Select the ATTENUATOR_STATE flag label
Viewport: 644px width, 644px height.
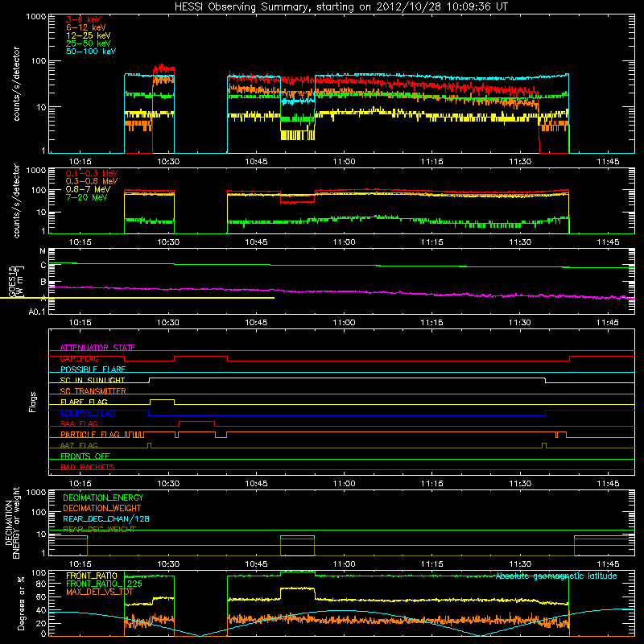click(97, 348)
